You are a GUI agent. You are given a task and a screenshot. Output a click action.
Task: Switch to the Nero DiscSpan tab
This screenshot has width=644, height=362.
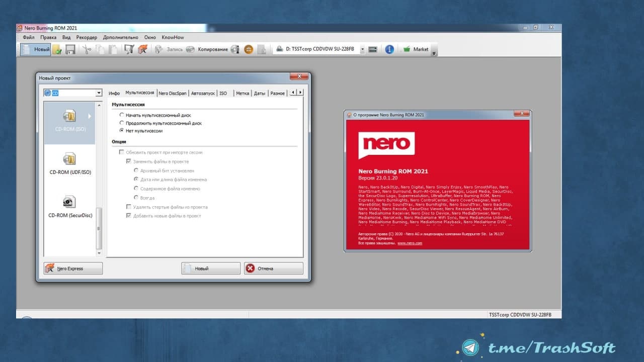tap(172, 93)
